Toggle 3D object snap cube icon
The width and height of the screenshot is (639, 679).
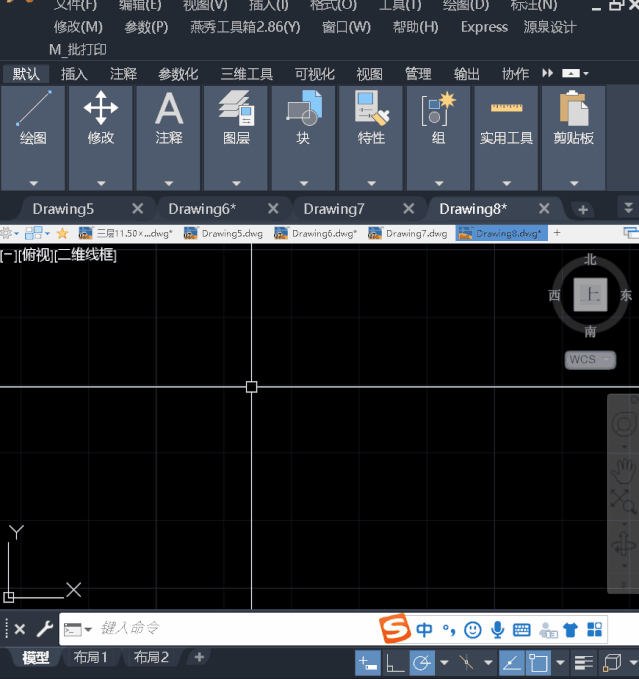pyautogui.click(x=612, y=663)
